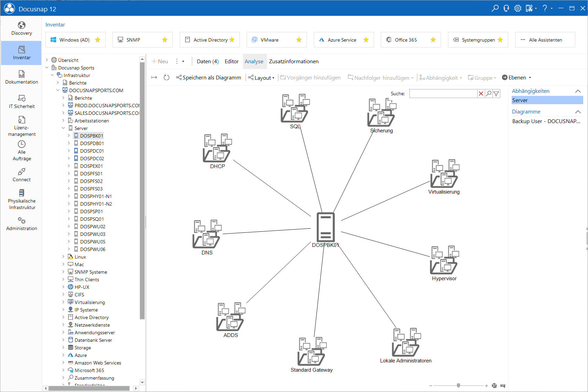Screen dimensions: 588x392
Task: Toggle favorite star on Office 365 tile
Action: (433, 40)
